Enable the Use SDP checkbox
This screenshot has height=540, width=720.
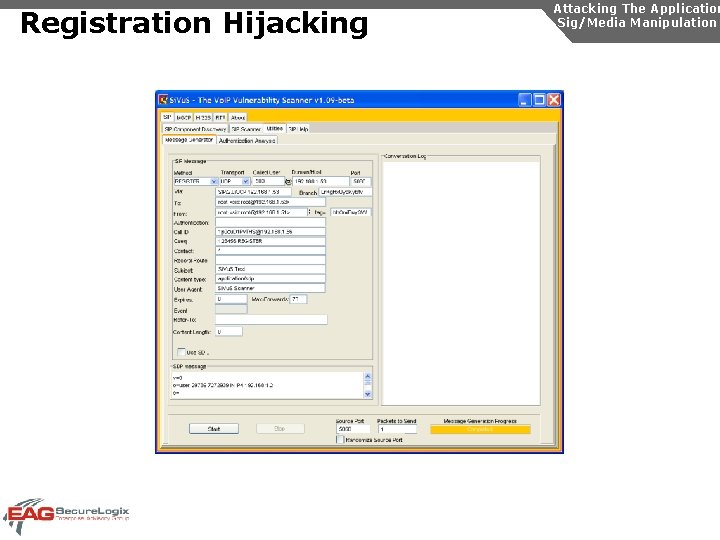(181, 352)
